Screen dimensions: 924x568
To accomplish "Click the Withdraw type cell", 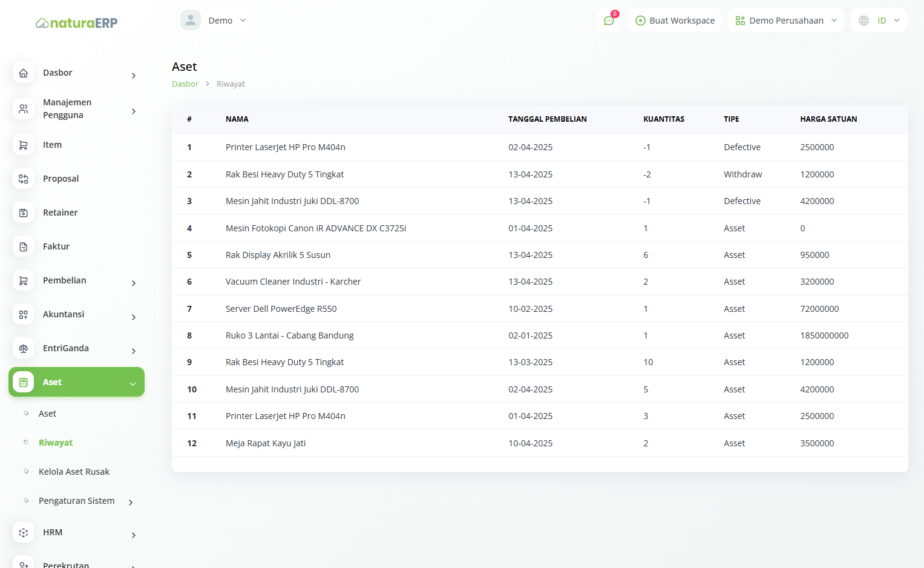I will 742,174.
